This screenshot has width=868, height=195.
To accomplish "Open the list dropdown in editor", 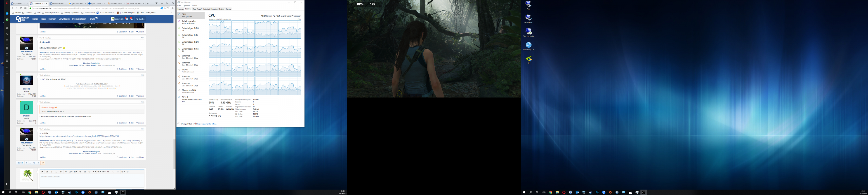I will (x=104, y=172).
